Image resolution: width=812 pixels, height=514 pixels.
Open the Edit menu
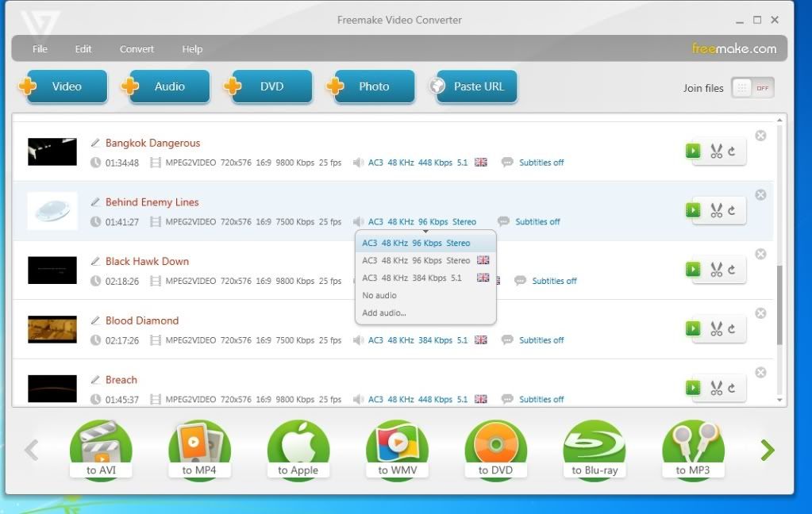click(x=83, y=48)
